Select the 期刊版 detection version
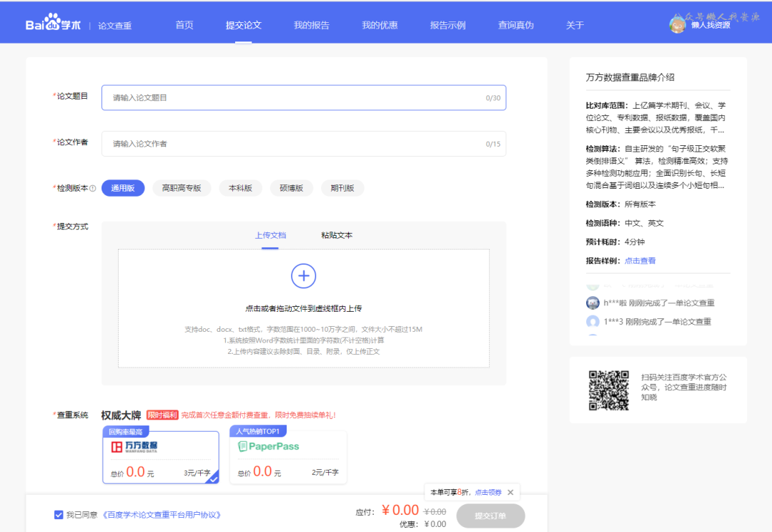Image resolution: width=772 pixels, height=532 pixels. 342,188
